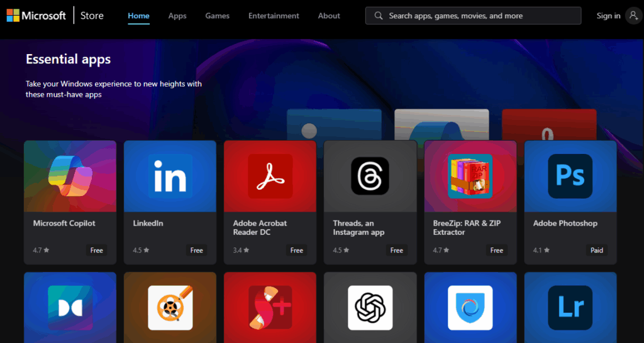Open the LinkedIn app icon
Screen dimensions: 644x343
170,176
